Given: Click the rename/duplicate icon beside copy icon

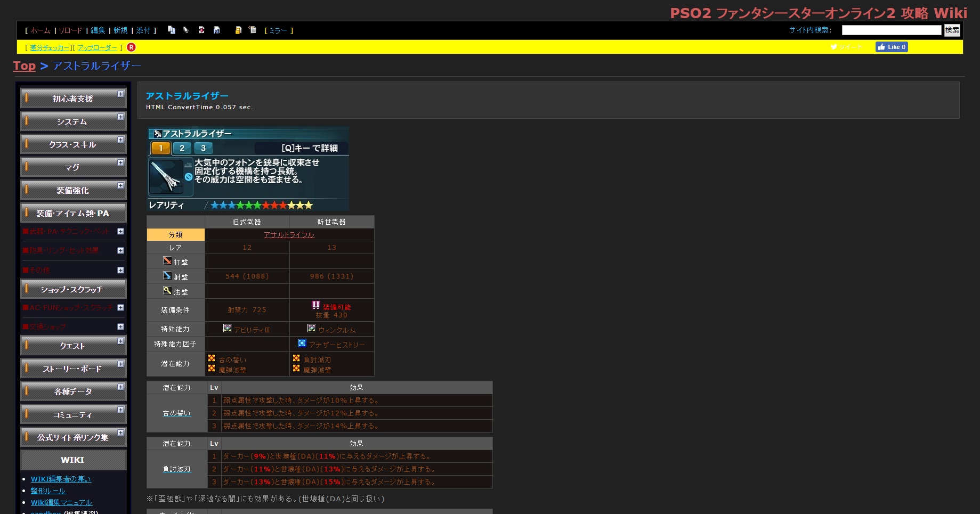Looking at the screenshot, I should click(186, 30).
